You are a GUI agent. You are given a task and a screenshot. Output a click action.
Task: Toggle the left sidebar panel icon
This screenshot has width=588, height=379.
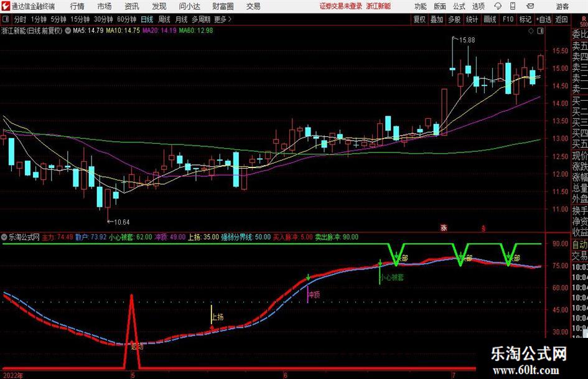[5, 19]
